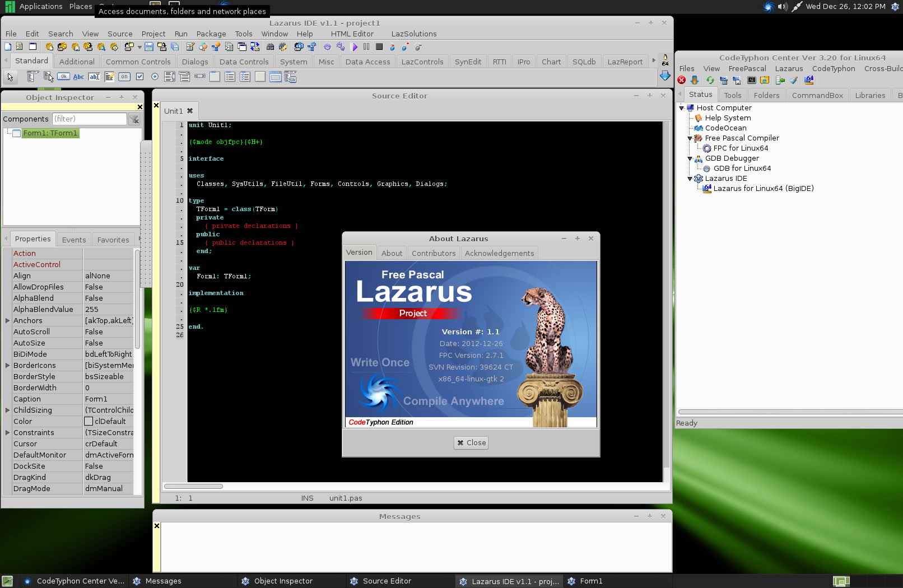This screenshot has height=588, width=903.
Task: Click the volume icon in system tray
Action: coord(783,7)
